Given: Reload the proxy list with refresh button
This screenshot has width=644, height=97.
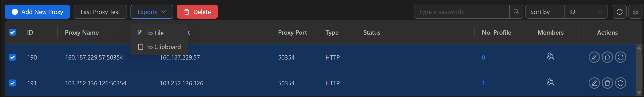Looking at the screenshot, I should tap(619, 12).
